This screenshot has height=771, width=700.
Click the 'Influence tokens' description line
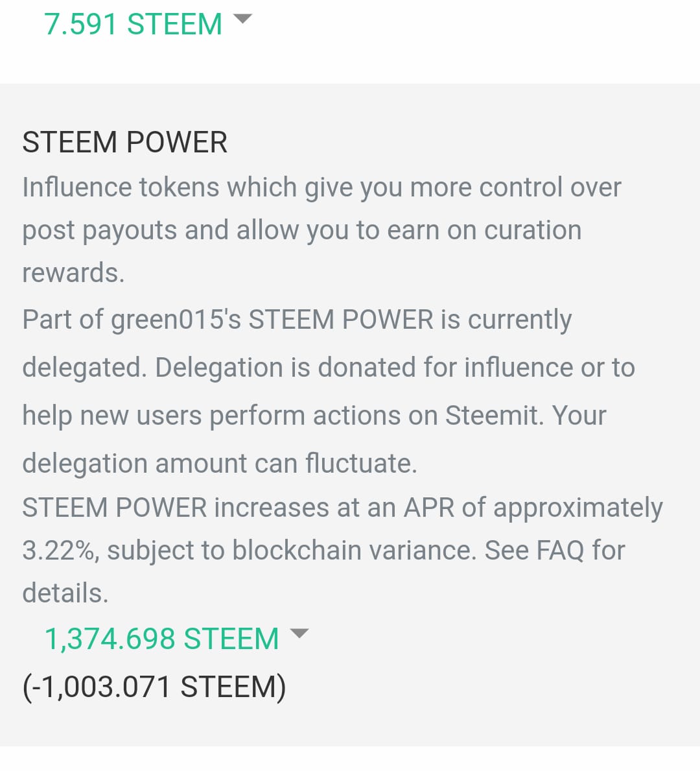(x=321, y=187)
